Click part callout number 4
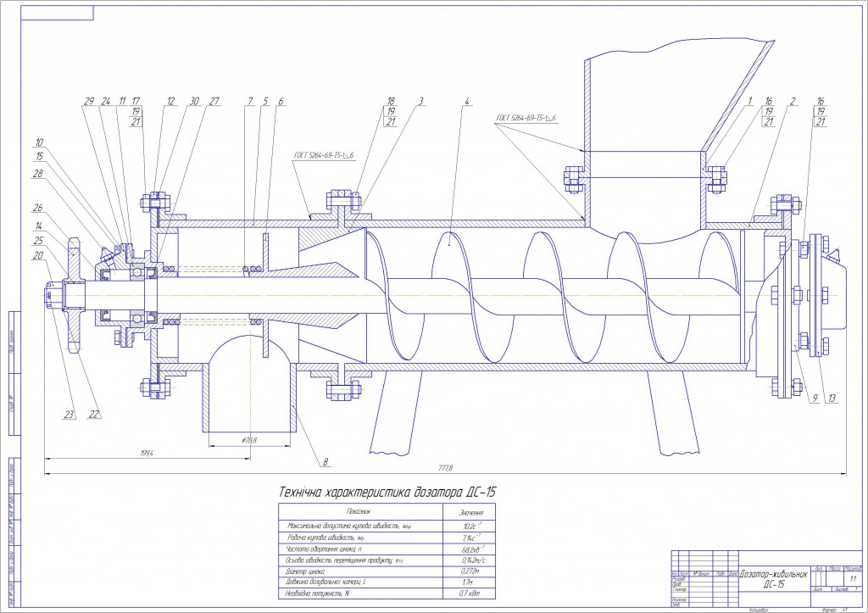This screenshot has height=613, width=868. 468,102
